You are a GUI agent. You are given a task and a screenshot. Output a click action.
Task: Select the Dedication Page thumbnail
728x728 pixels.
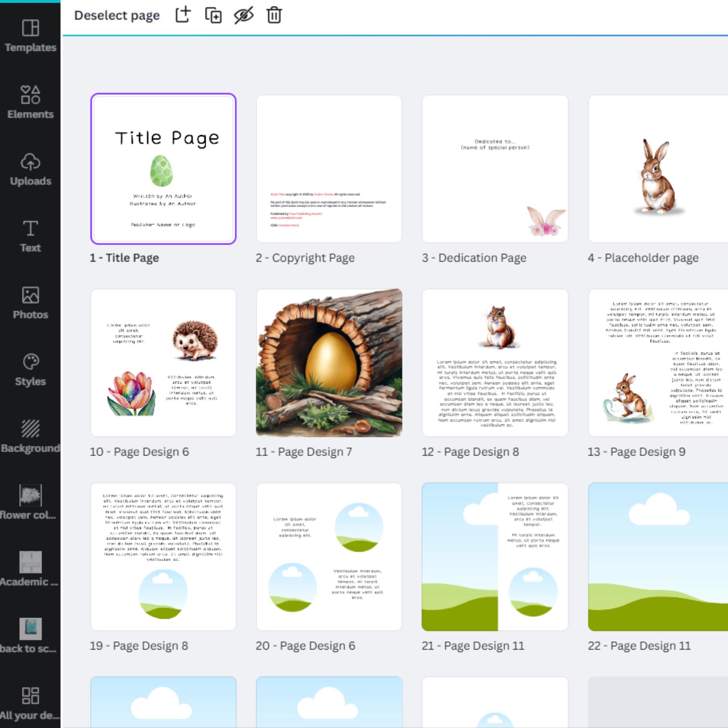click(495, 168)
